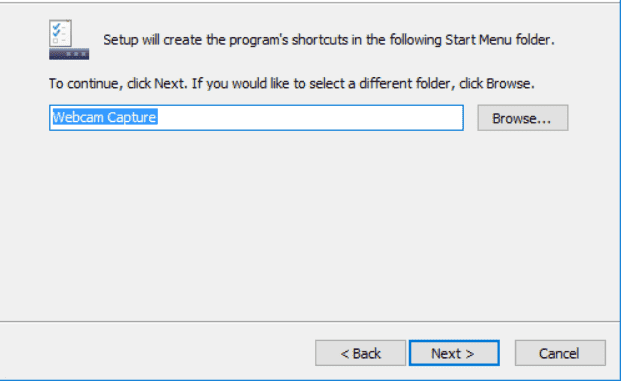Select the '< Back' navigation button
Viewport: 623px width, 383px height.
(x=360, y=353)
